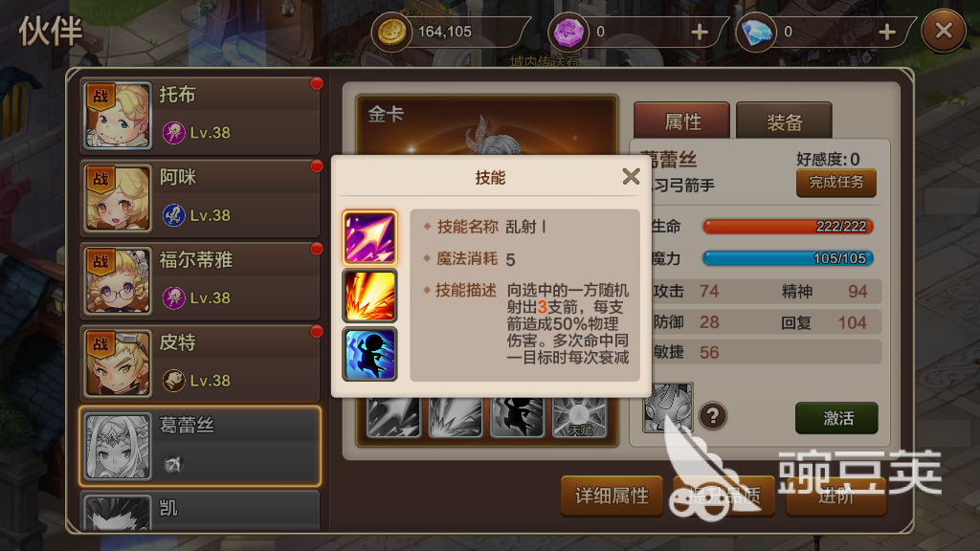
Task: Select the blue running figure skill icon
Action: point(369,354)
